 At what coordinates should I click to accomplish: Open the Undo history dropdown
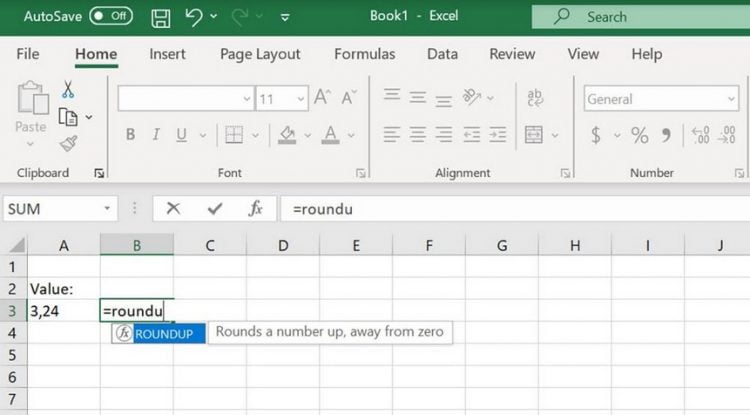(x=214, y=17)
